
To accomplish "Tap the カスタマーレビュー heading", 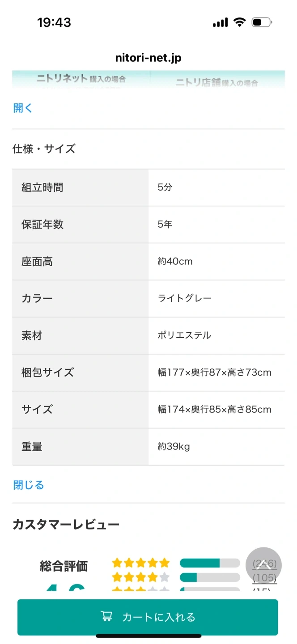I will coord(66,524).
